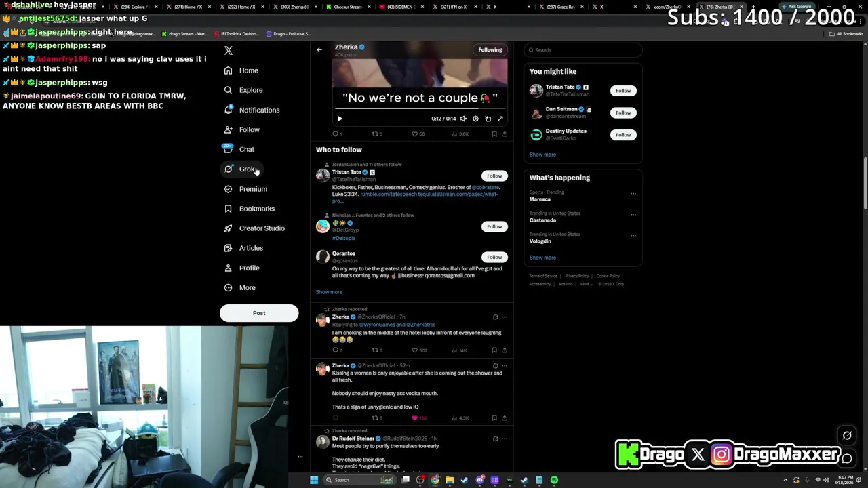The image size is (868, 488).
Task: Bookmark the video post
Action: pos(494,134)
